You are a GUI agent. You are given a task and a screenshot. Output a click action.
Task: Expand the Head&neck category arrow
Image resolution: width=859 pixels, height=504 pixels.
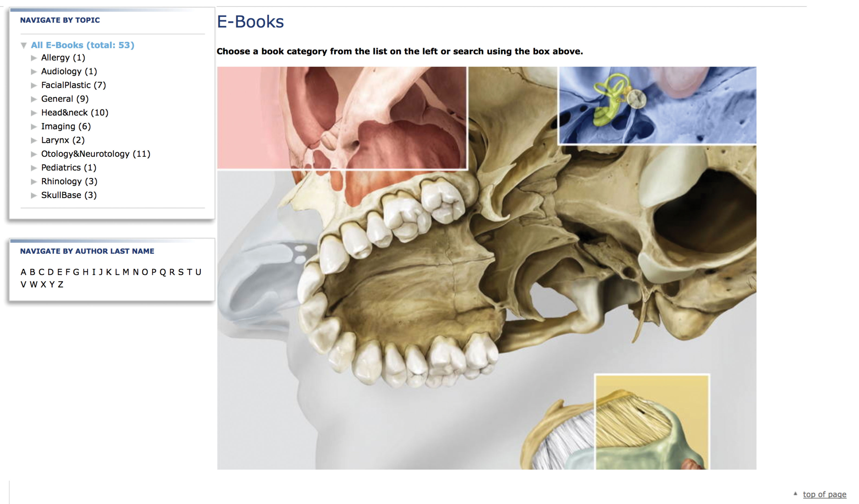tap(34, 113)
